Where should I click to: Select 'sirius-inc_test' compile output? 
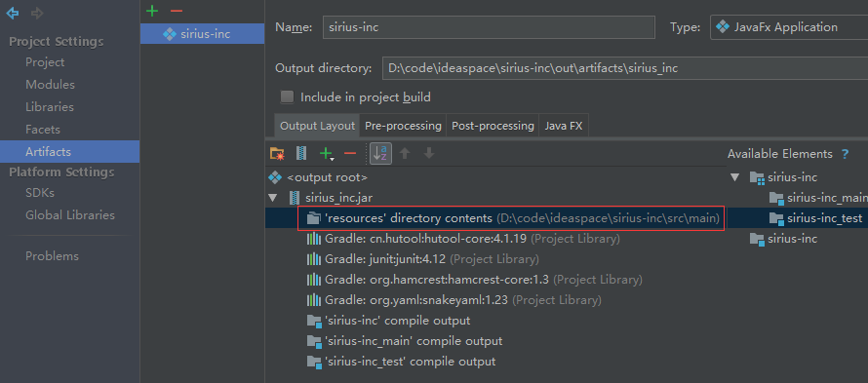pyautogui.click(x=410, y=362)
